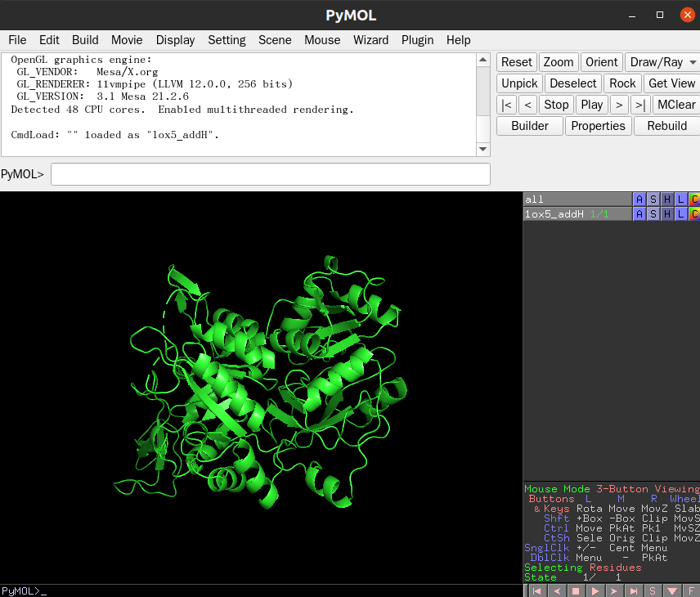Step back one frame in bottom bar

coord(557,590)
